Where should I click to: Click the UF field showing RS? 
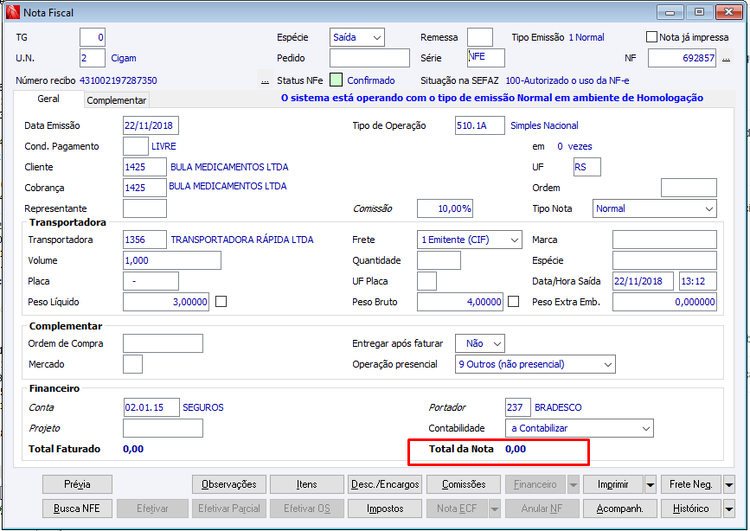[x=587, y=167]
